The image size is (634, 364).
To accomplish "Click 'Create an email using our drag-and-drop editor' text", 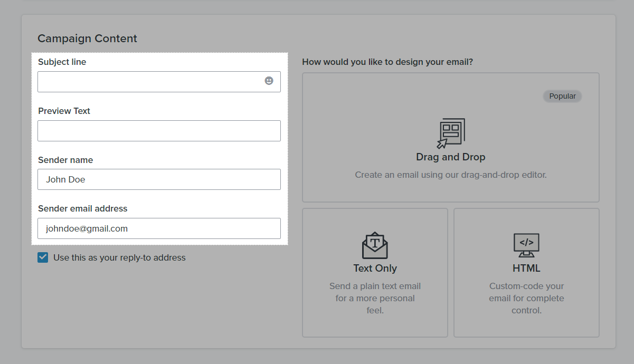I will click(x=451, y=175).
